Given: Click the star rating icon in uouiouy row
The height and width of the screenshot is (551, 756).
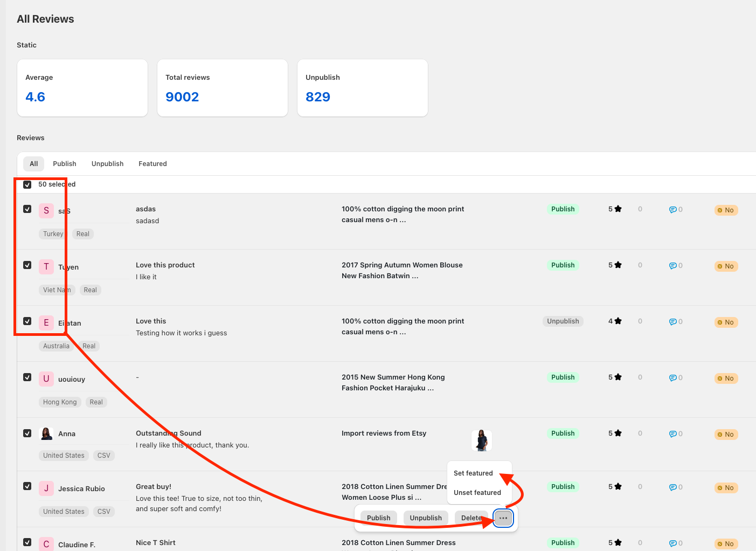Looking at the screenshot, I should [x=618, y=377].
